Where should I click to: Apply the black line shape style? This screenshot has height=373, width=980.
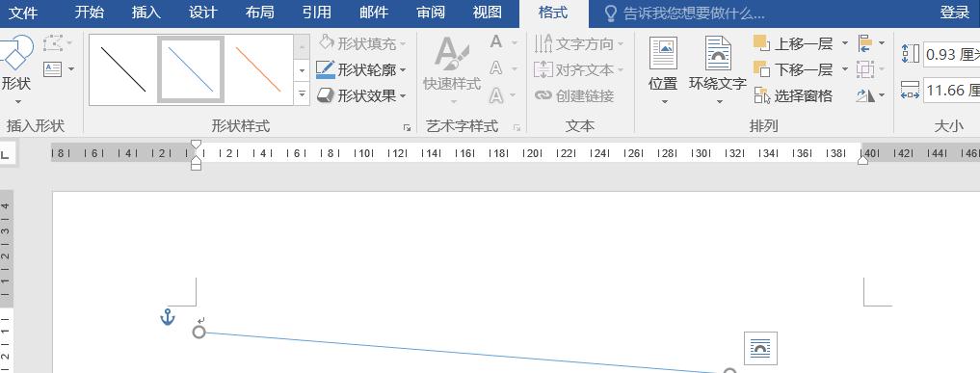[x=123, y=69]
